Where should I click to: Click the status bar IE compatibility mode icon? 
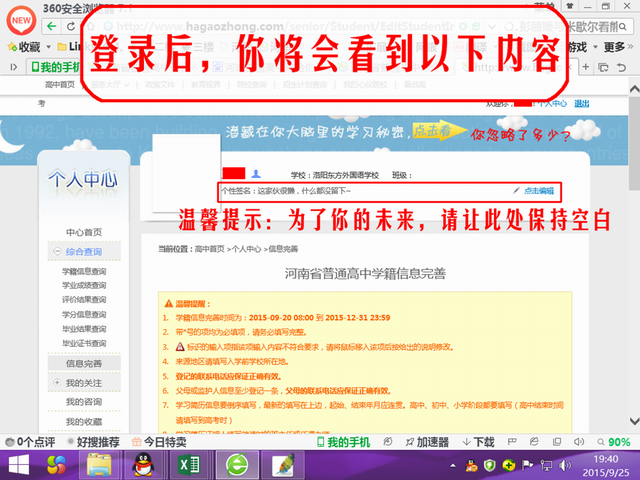(x=534, y=442)
